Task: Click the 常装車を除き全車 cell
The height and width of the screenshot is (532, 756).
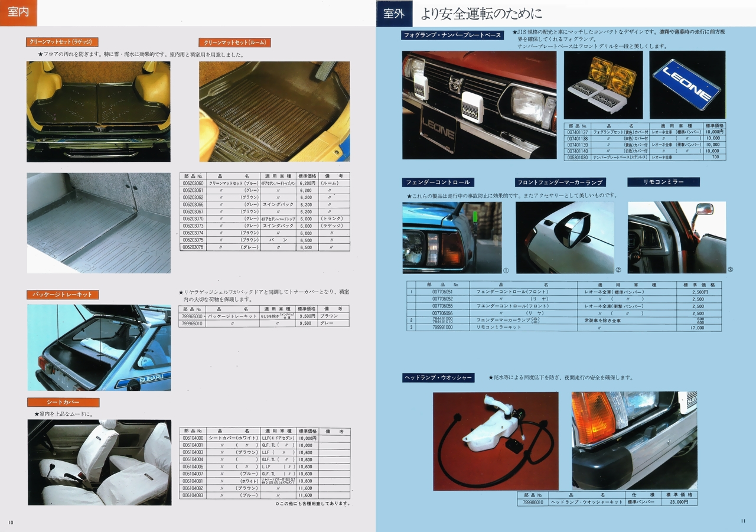Action: 627,320
